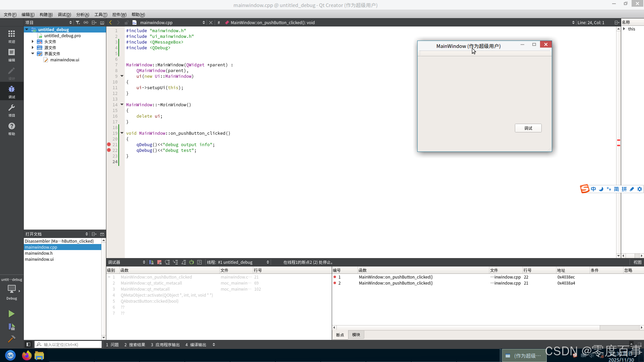644x362 pixels.
Task: Collapse the 界面文件 folder
Action: [33, 54]
